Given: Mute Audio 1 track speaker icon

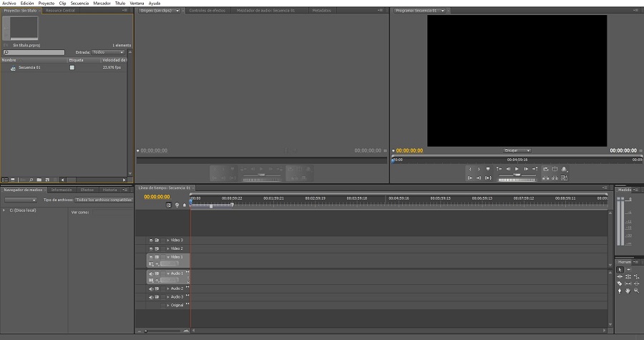Looking at the screenshot, I should 151,273.
